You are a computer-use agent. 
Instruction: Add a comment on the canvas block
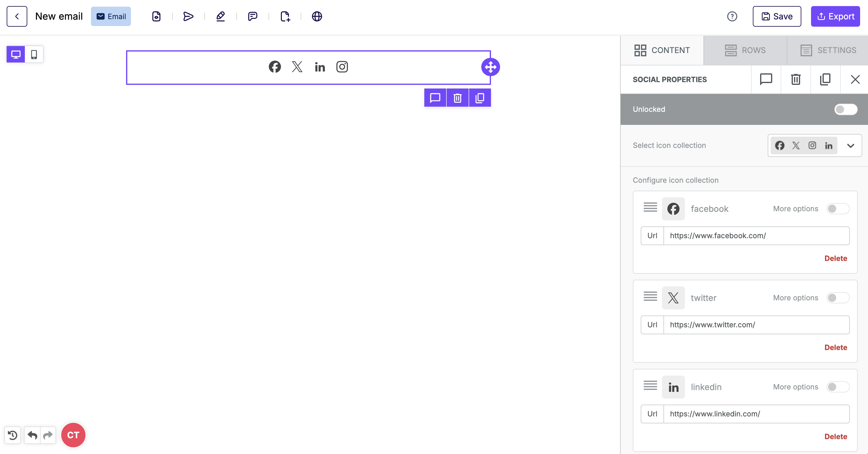point(435,98)
